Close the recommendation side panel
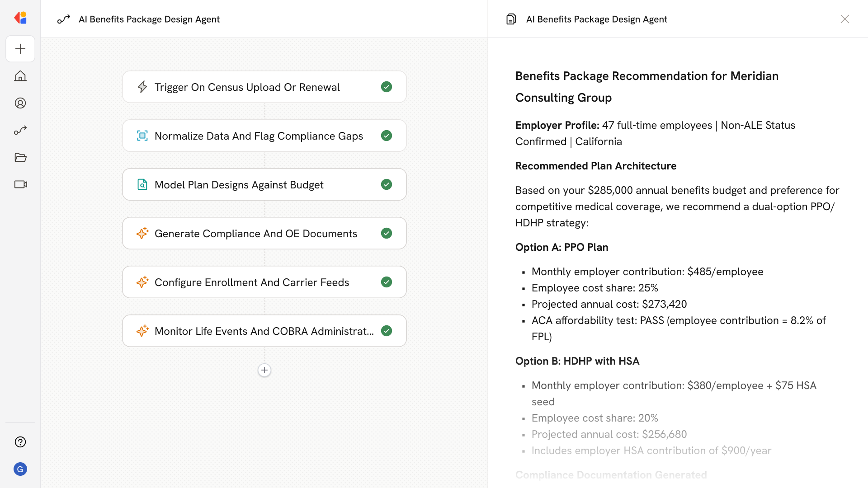Viewport: 868px width, 488px height. [x=844, y=19]
